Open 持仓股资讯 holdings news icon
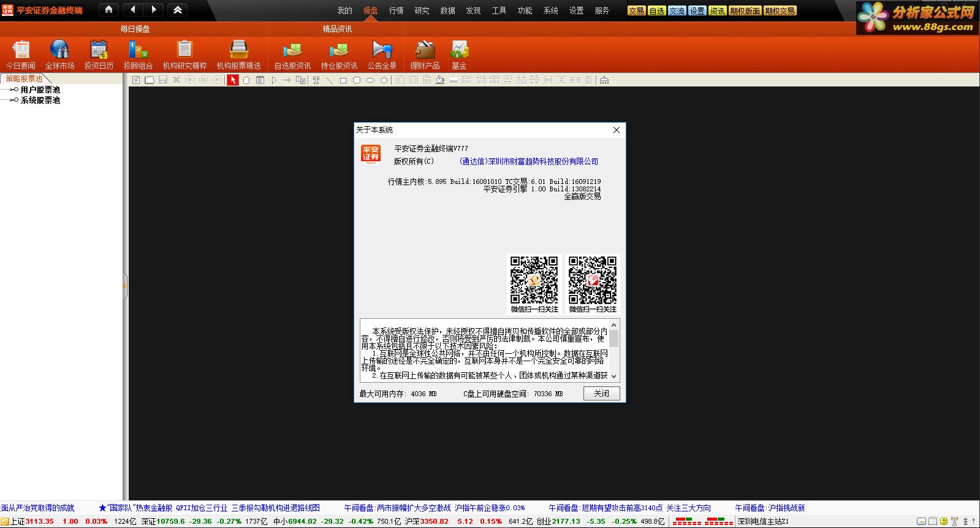This screenshot has height=528, width=980. point(339,55)
